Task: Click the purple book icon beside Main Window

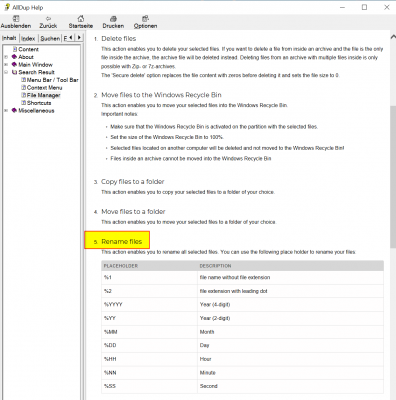Action: tap(14, 64)
